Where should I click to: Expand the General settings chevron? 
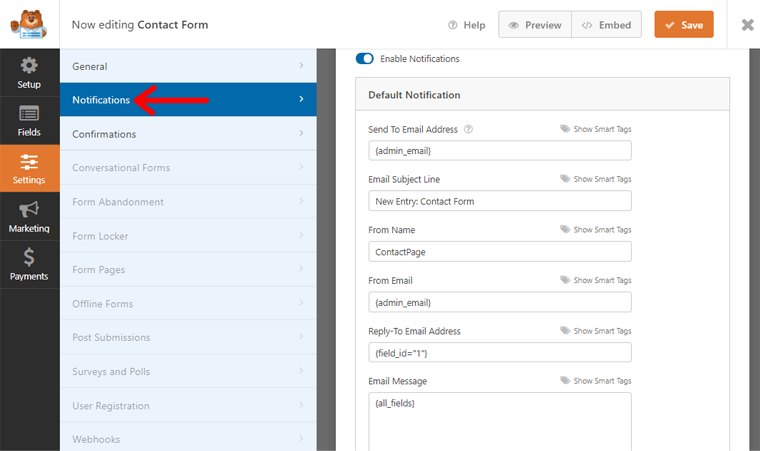[x=301, y=66]
